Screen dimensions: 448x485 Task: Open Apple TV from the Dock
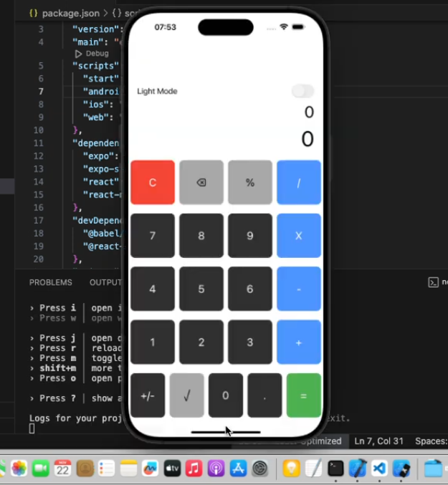pyautogui.click(x=172, y=468)
